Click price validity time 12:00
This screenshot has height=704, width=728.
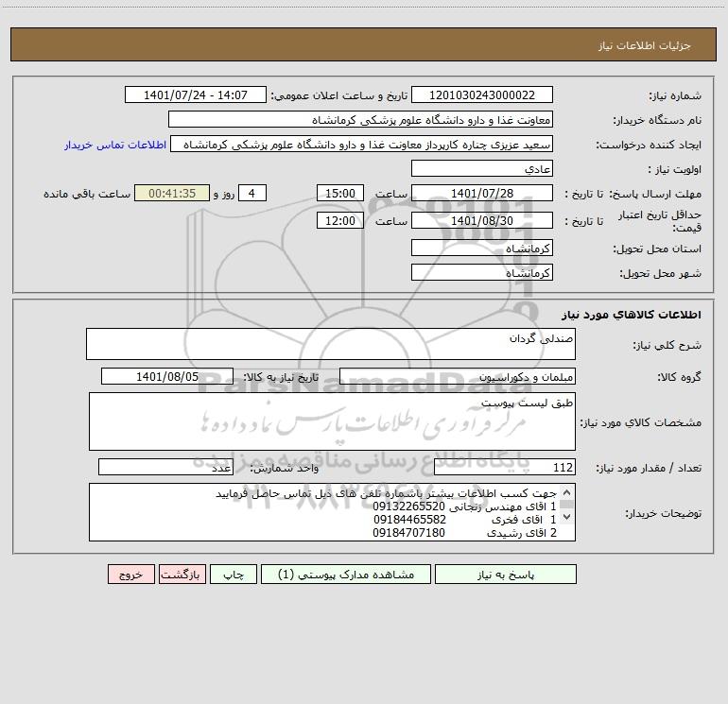tap(339, 220)
